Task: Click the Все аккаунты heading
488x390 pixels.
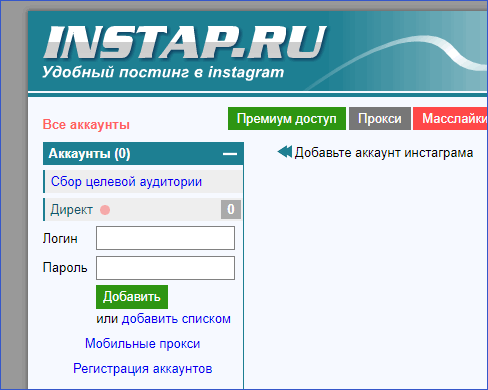Action: [x=86, y=125]
